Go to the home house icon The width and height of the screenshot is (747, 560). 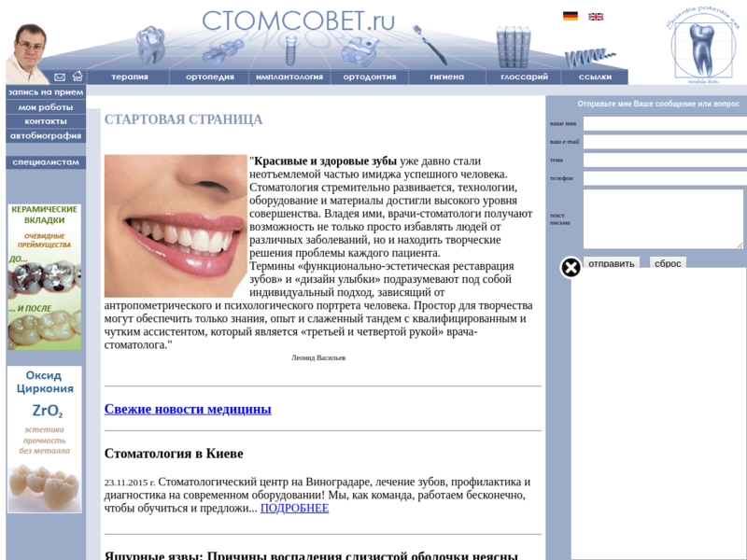click(78, 77)
